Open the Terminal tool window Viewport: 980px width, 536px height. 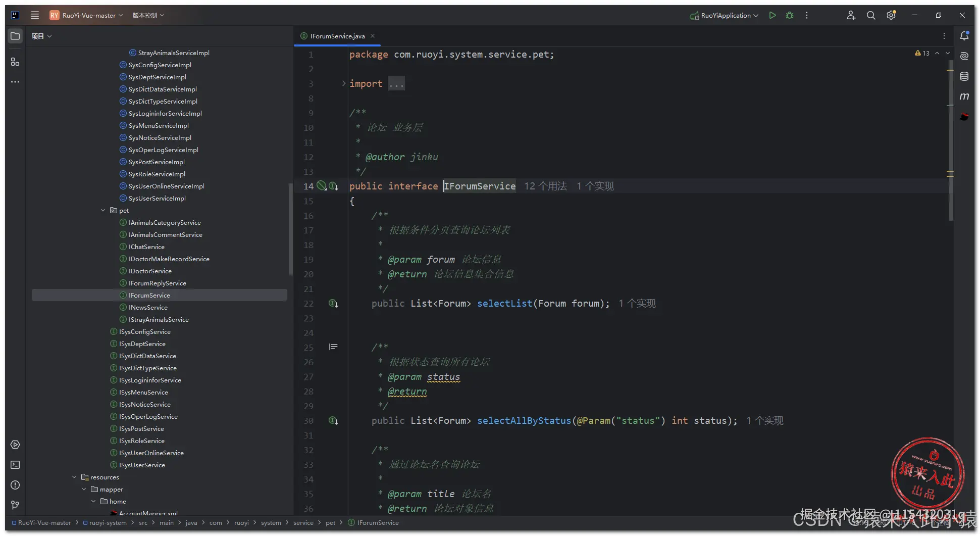click(15, 465)
